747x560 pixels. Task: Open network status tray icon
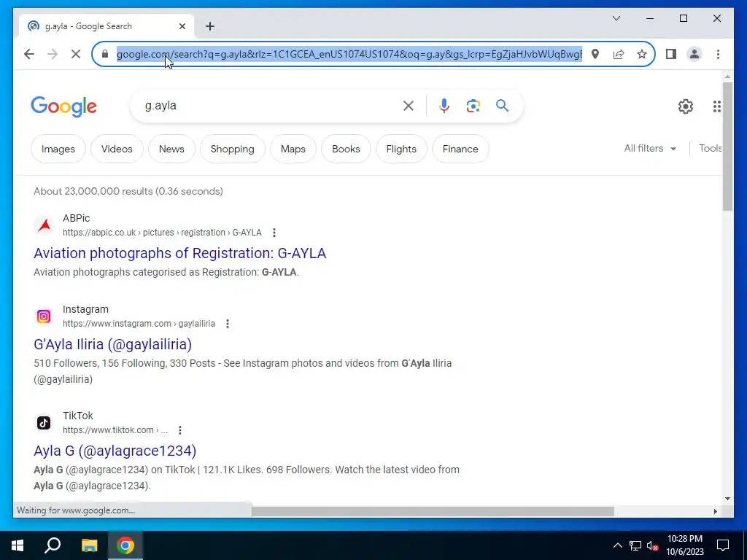click(x=635, y=545)
